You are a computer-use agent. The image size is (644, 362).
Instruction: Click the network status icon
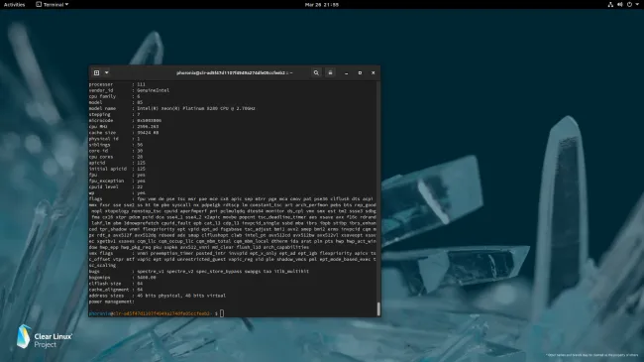610,5
